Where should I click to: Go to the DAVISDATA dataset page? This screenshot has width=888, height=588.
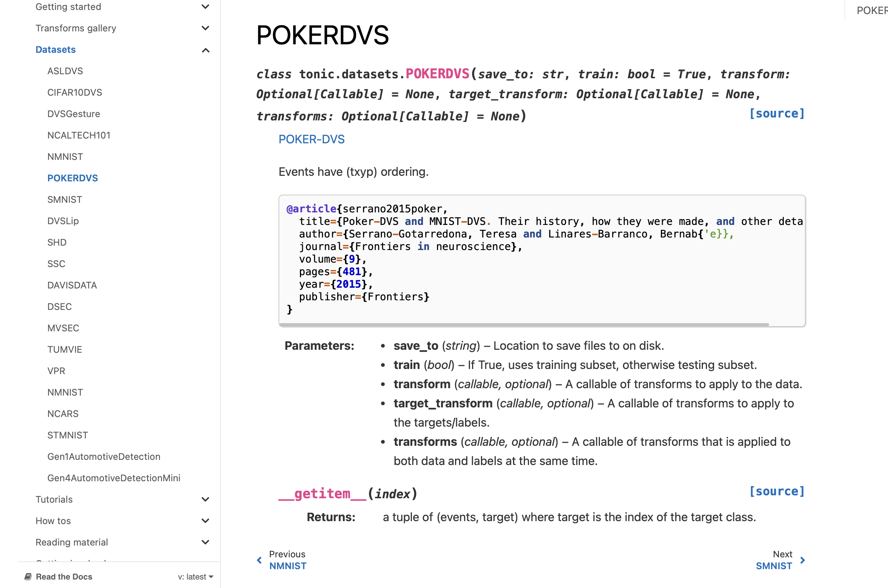[x=72, y=285]
